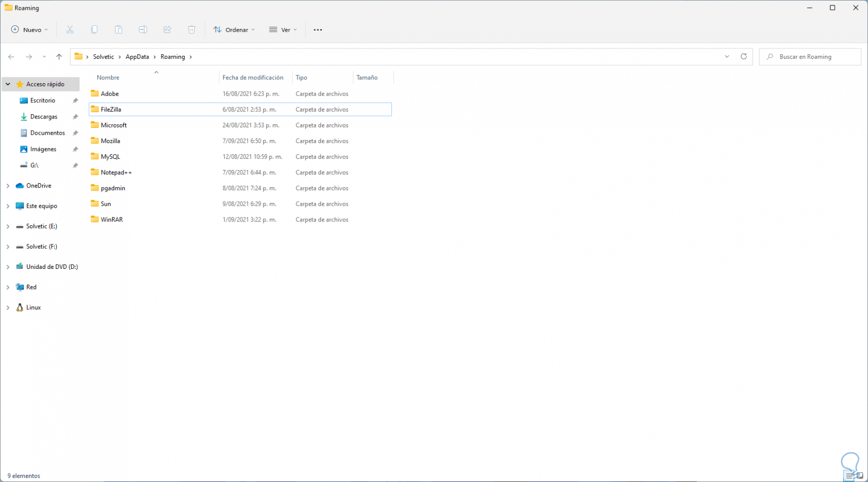868x482 pixels.
Task: Click the WinRAR folder icon
Action: pyautogui.click(x=95, y=219)
